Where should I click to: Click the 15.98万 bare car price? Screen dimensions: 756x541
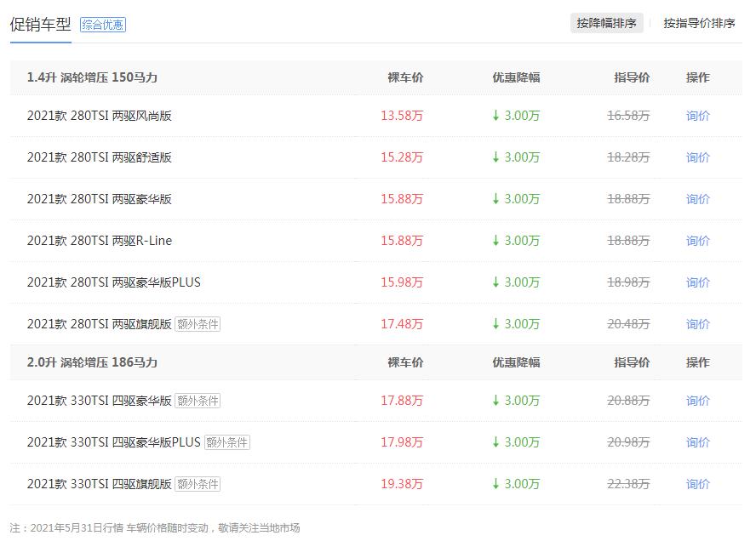pyautogui.click(x=402, y=282)
